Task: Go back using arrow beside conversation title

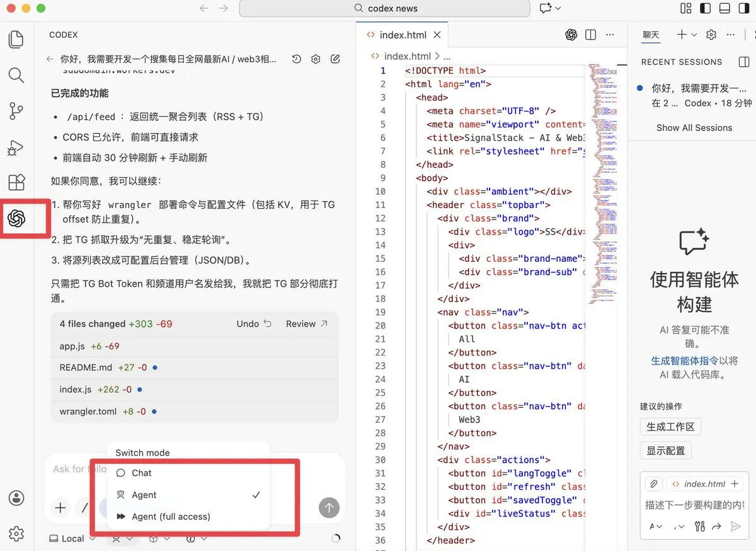Action: click(x=50, y=59)
